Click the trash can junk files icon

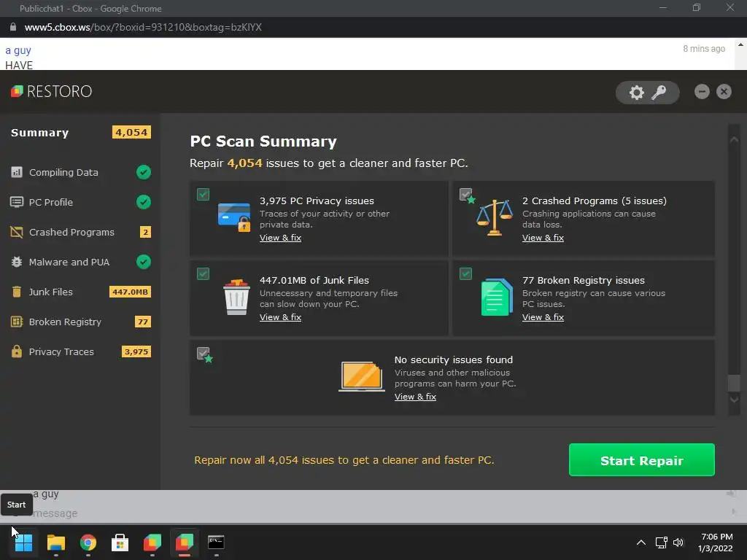click(x=236, y=297)
